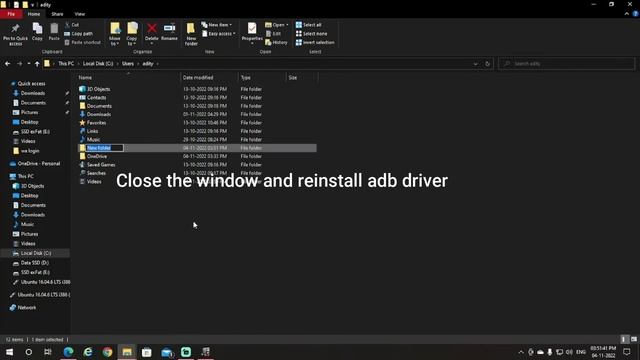This screenshot has width=640, height=360.
Task: Open Quick access in navigation pane
Action: pyautogui.click(x=31, y=84)
